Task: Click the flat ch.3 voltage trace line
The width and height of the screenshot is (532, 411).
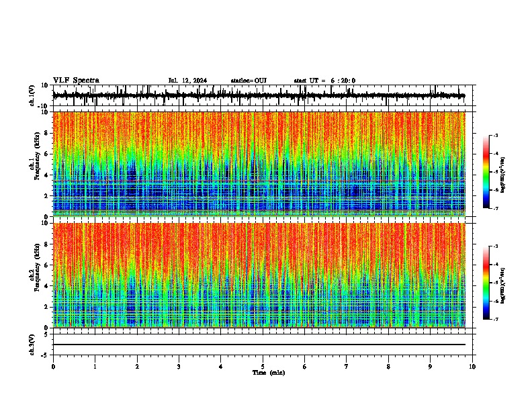Action: pyautogui.click(x=259, y=345)
